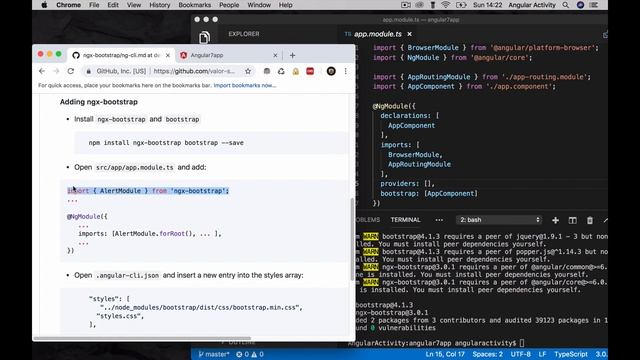
Task: Open Spotlight search in menu bar
Action: (x=565, y=5)
